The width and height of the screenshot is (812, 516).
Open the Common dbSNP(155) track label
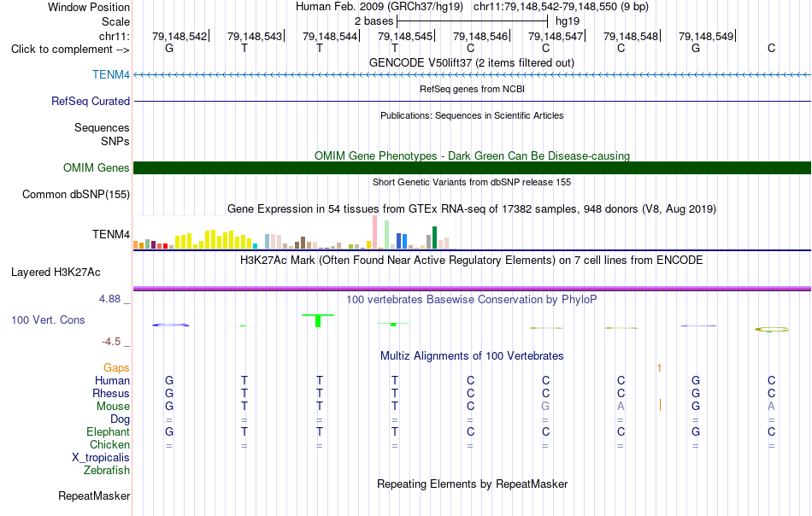coord(76,195)
